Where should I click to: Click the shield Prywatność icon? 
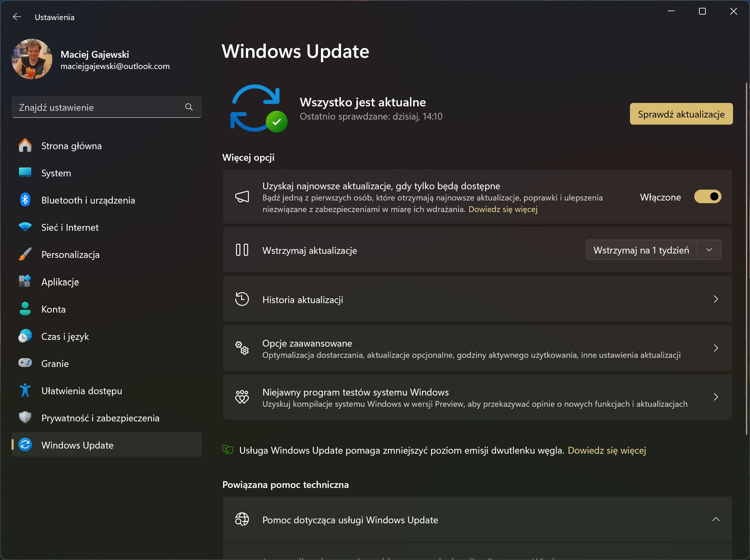pos(25,417)
